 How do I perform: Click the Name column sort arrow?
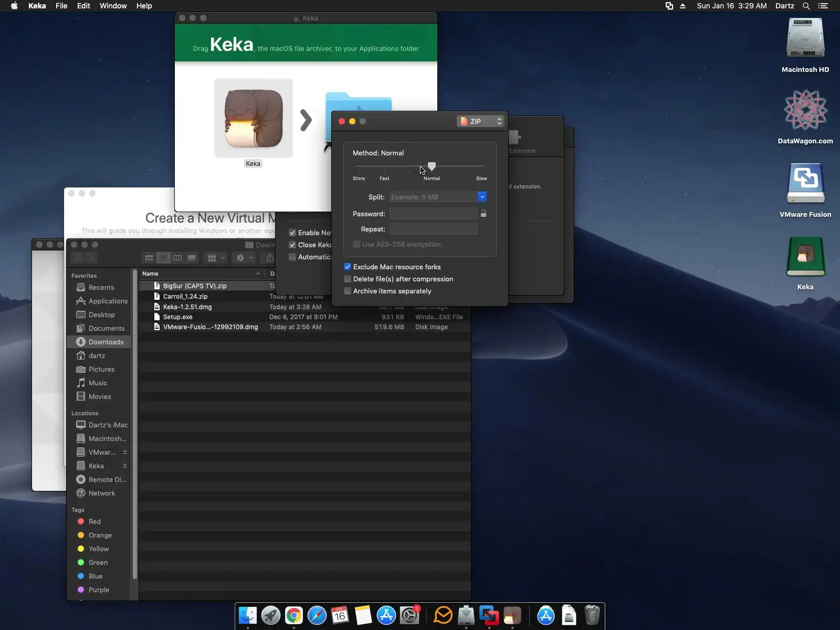(x=258, y=274)
